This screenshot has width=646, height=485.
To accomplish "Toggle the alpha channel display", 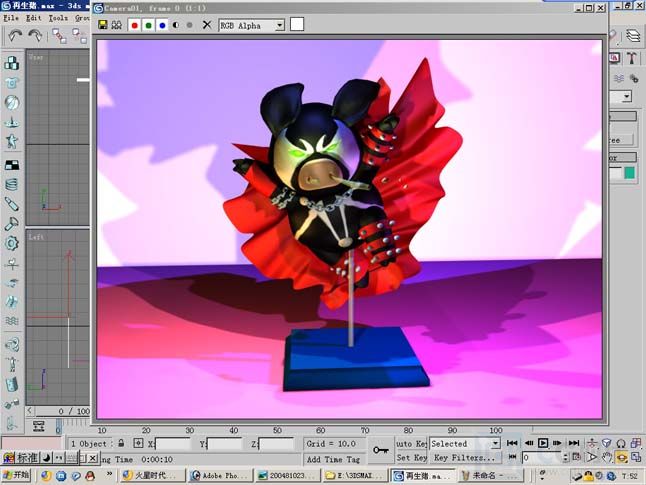I will (x=176, y=26).
